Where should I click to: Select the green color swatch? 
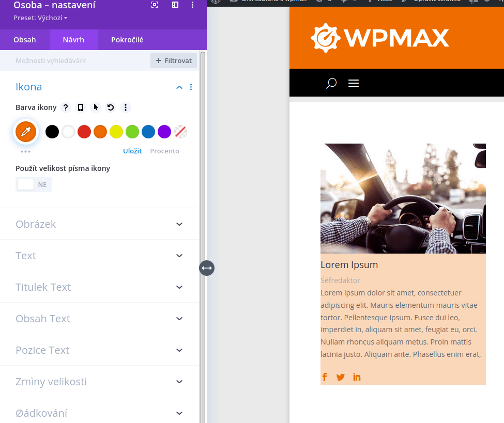pyautogui.click(x=132, y=132)
